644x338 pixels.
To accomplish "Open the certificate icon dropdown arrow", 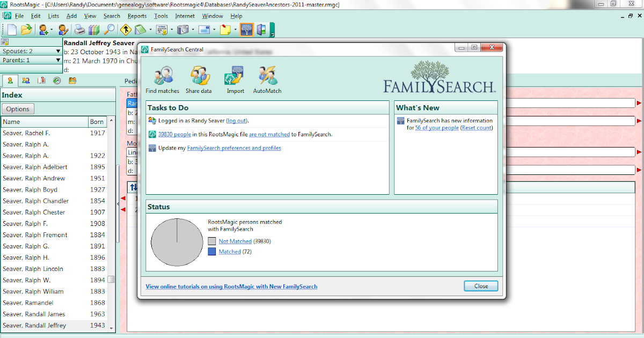I will (171, 30).
